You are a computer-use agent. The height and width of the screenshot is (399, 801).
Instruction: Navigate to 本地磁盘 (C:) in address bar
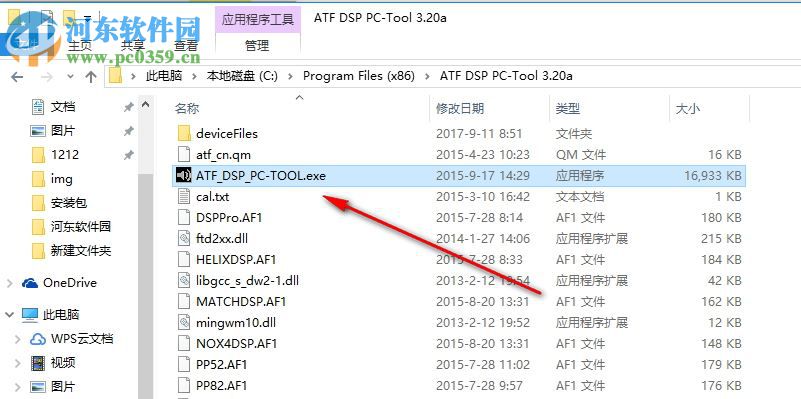(x=242, y=77)
